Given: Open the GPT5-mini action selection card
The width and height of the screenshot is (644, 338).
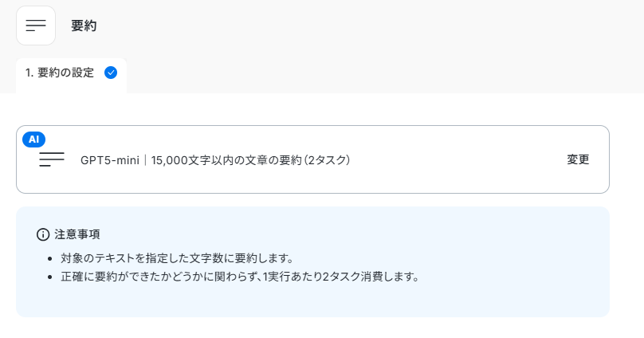Looking at the screenshot, I should click(x=312, y=159).
